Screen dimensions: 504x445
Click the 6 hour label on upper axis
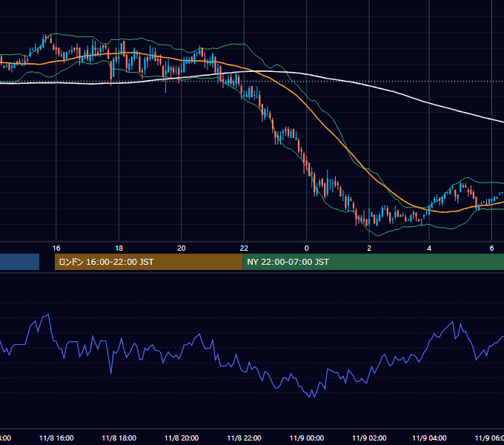pyautogui.click(x=491, y=248)
